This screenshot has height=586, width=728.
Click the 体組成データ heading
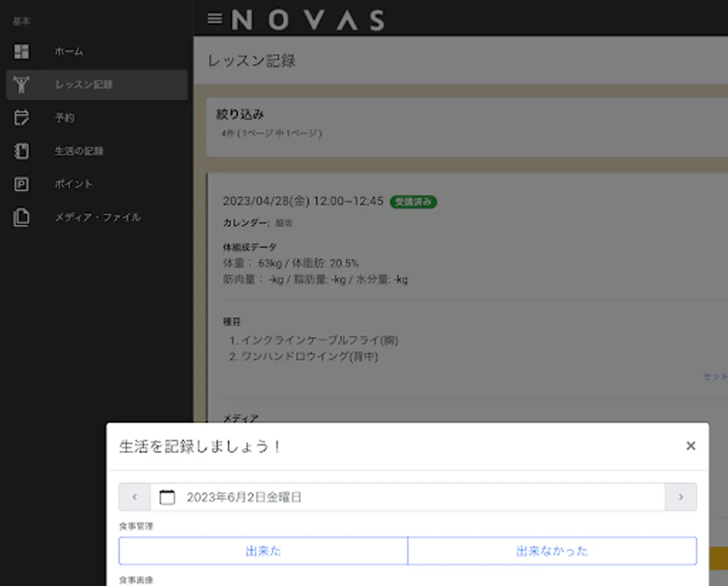pyautogui.click(x=250, y=247)
